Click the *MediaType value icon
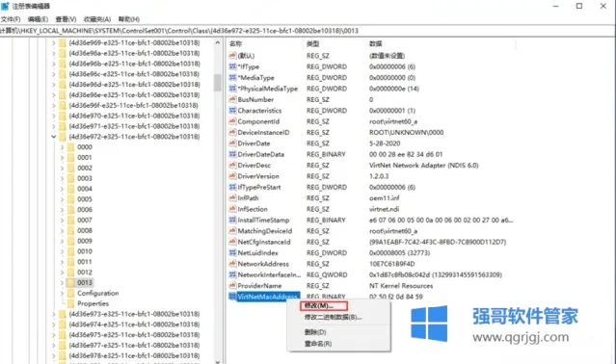 (232, 78)
